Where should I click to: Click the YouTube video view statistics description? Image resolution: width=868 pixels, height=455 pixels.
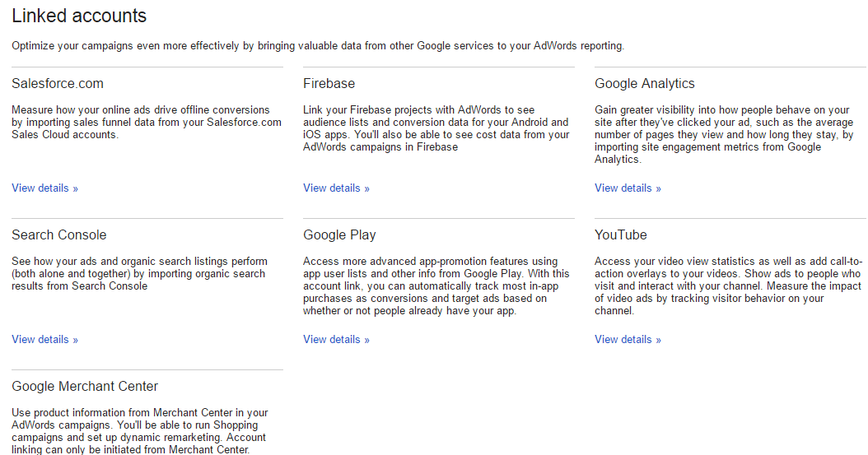coord(729,286)
